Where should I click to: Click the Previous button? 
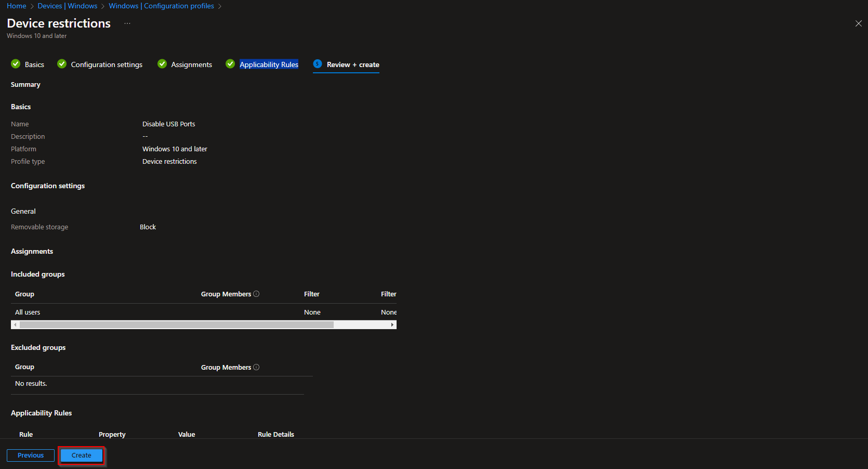pos(30,455)
